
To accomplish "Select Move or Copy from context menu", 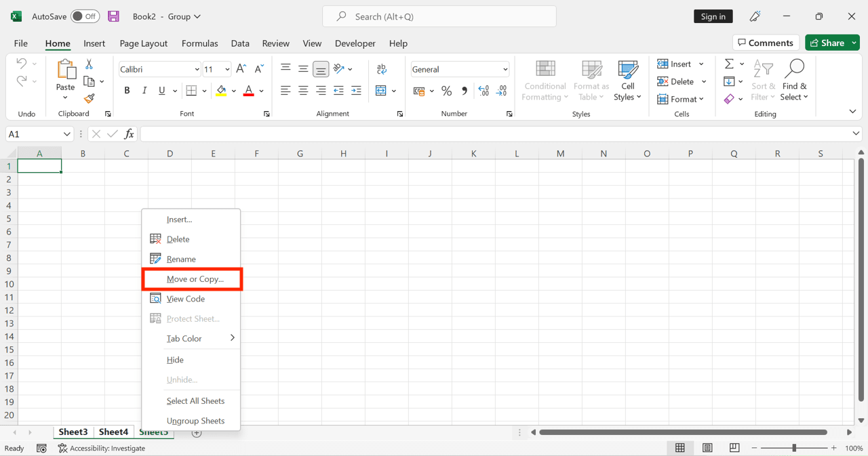I will (x=192, y=279).
